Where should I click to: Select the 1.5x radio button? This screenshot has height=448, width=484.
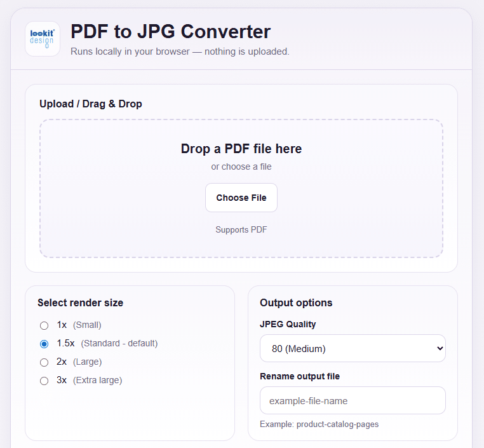pos(44,344)
